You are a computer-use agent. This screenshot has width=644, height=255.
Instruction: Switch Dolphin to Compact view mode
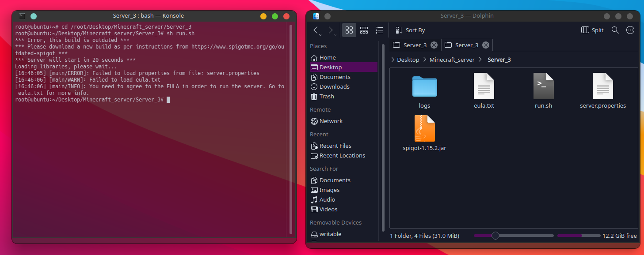(364, 30)
